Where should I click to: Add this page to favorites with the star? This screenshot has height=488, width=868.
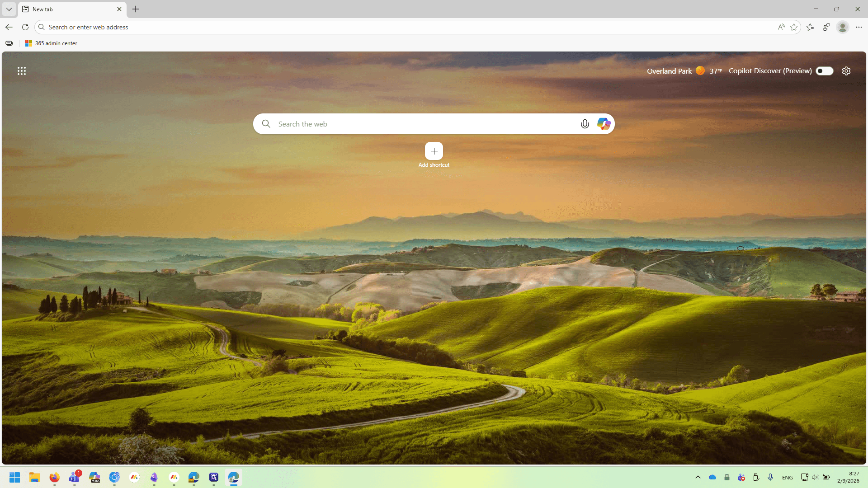coord(794,27)
